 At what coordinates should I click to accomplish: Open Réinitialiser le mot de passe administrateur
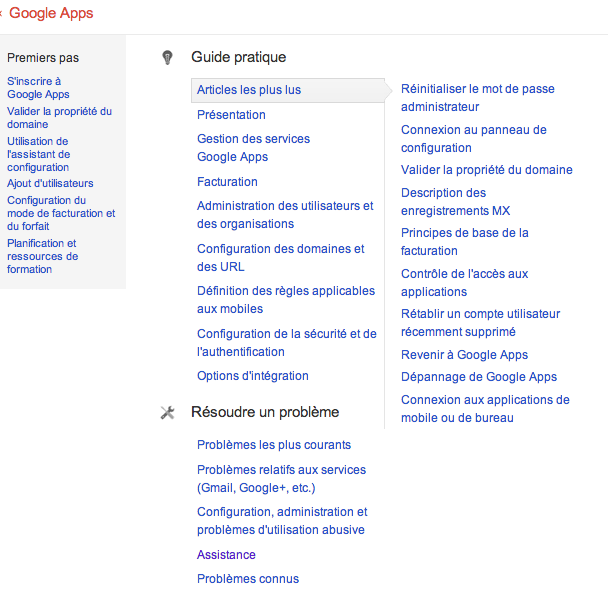click(477, 98)
